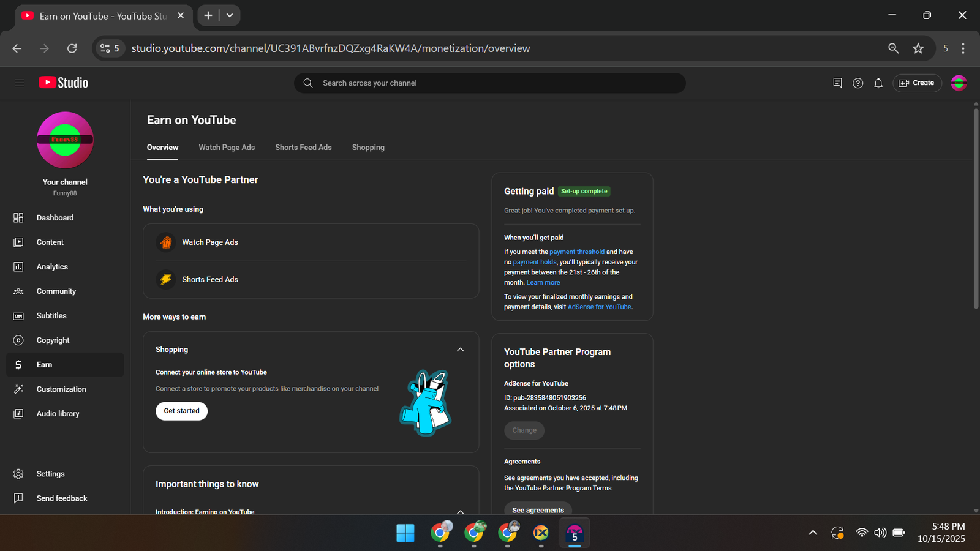Click the notifications bell icon
This screenshot has height=551, width=980.
(x=878, y=83)
